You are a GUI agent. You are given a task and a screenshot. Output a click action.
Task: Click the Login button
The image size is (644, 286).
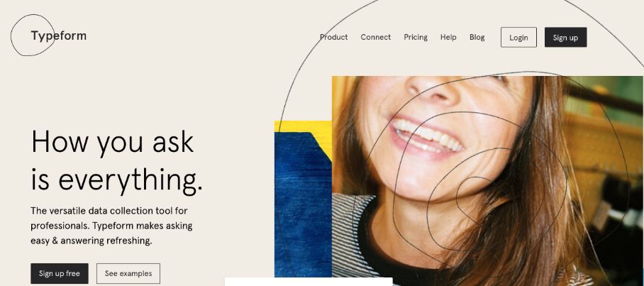click(x=518, y=38)
